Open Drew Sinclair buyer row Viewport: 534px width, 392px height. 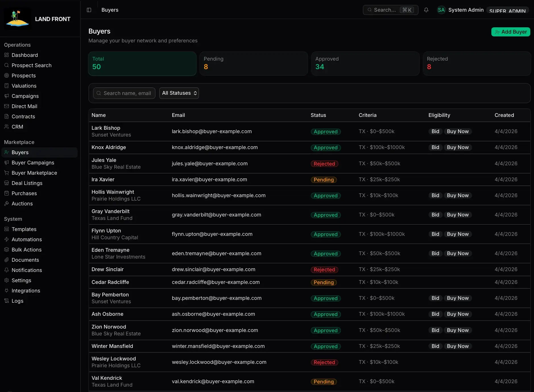click(x=309, y=269)
